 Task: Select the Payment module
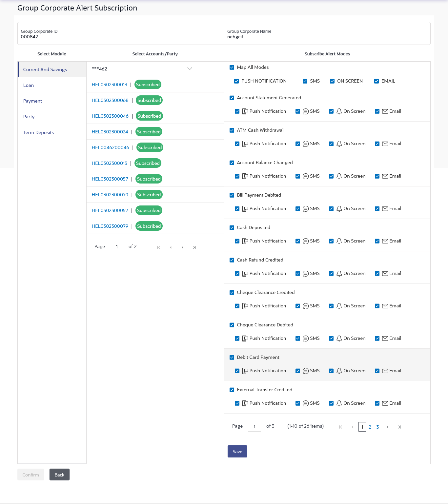(32, 101)
